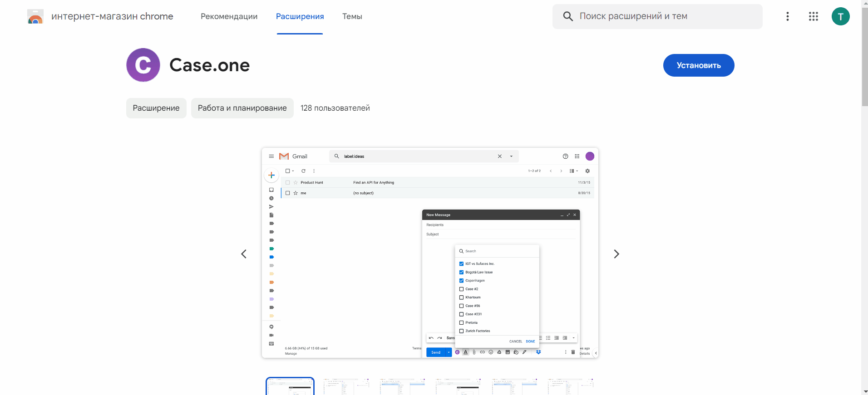The image size is (868, 395).
Task: Switch to the Расширения tab
Action: click(x=300, y=16)
